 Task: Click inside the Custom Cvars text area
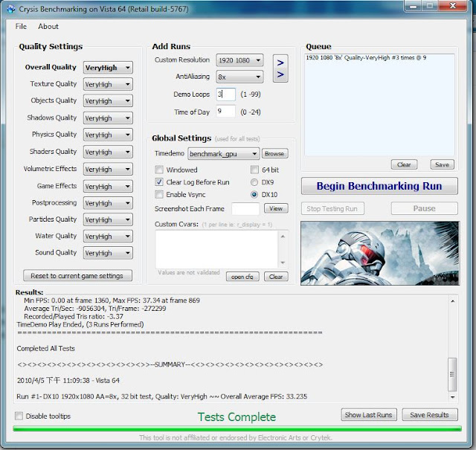(x=216, y=249)
